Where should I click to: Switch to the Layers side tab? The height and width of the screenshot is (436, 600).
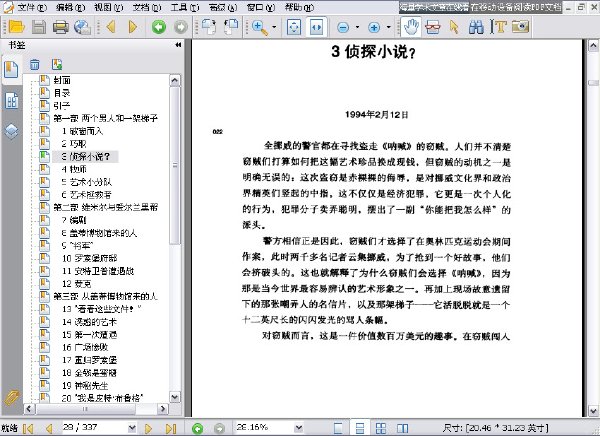pyautogui.click(x=11, y=131)
